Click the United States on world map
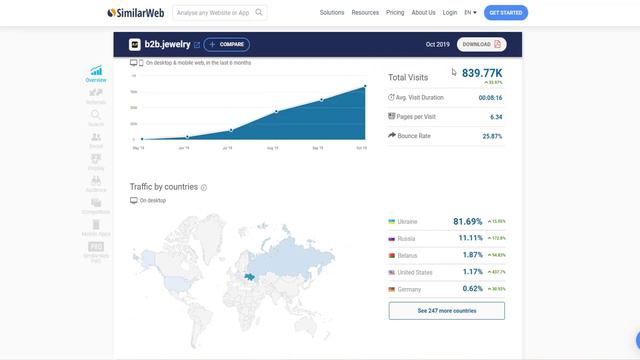Image resolution: width=640 pixels, height=360 pixels. [176, 283]
